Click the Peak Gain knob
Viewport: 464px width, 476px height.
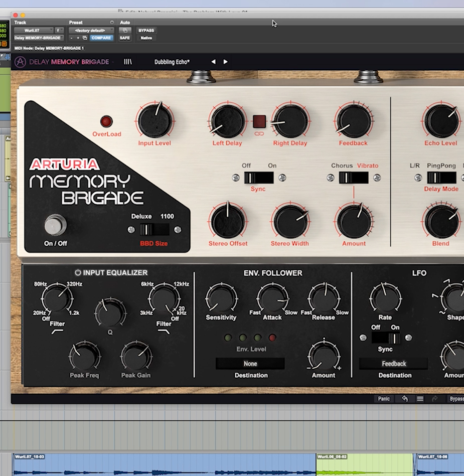136,357
